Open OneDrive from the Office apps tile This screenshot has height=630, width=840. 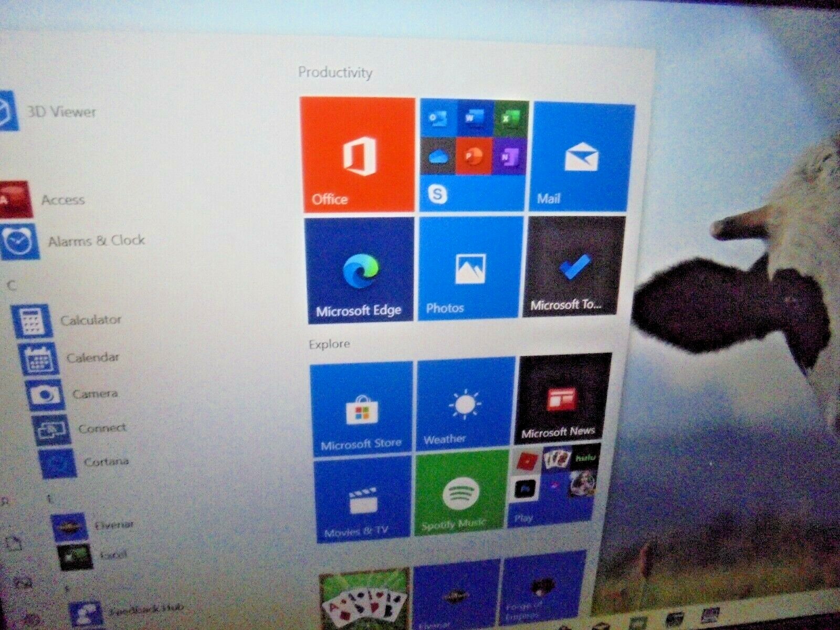(x=437, y=156)
